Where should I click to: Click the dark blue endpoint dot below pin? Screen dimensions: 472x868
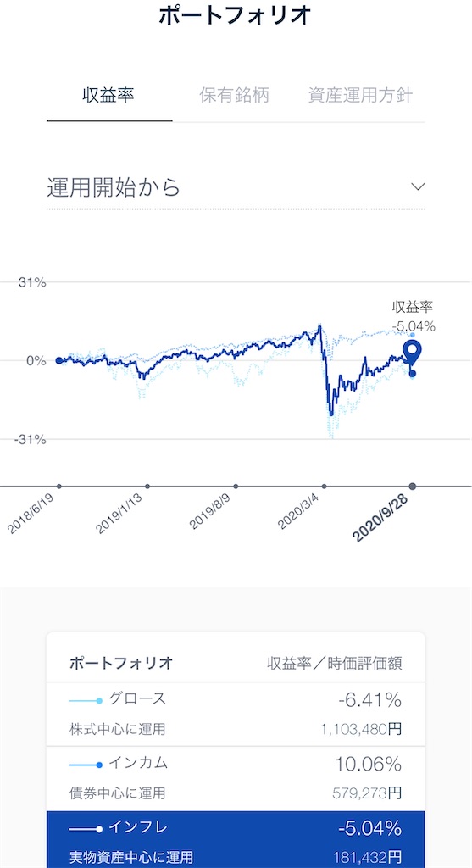[x=412, y=374]
